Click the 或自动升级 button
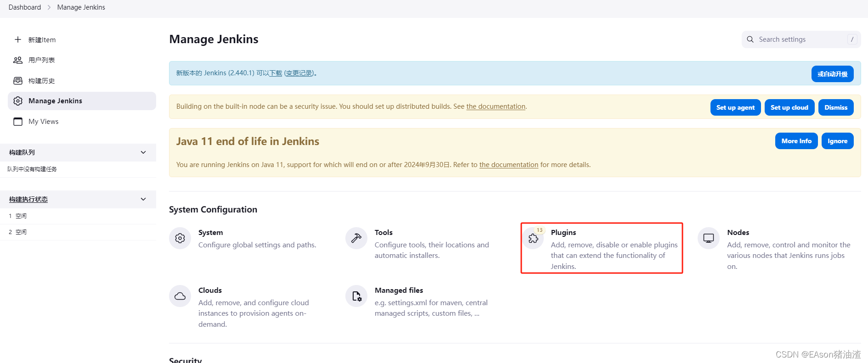Viewport: 868px width, 363px height. [832, 74]
